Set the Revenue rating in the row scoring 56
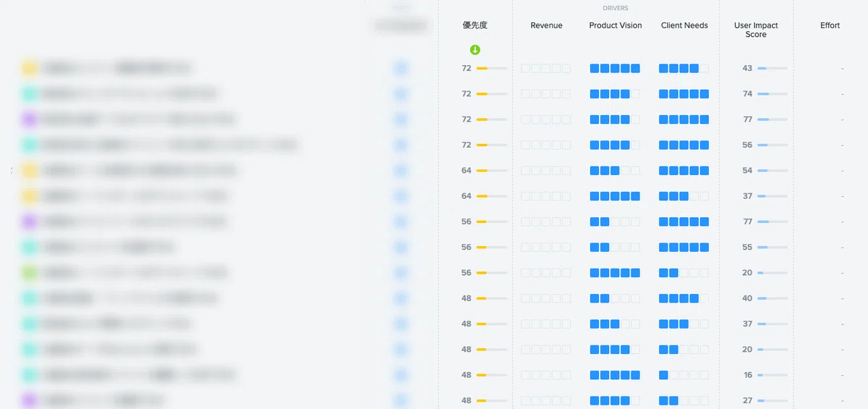This screenshot has width=868, height=409. (x=546, y=146)
